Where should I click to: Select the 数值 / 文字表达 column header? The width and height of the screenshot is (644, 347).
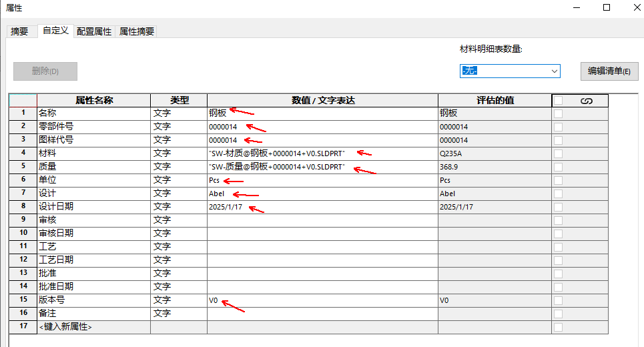pyautogui.click(x=323, y=100)
